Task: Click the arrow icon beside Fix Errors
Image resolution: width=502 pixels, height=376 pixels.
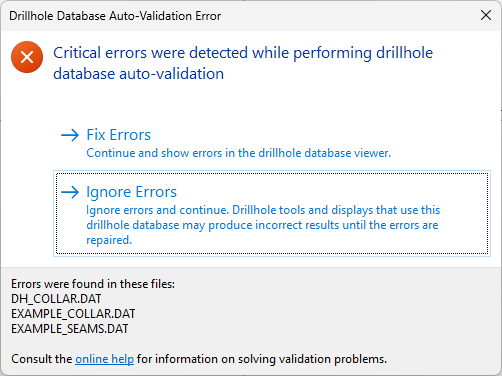Action: coord(70,135)
